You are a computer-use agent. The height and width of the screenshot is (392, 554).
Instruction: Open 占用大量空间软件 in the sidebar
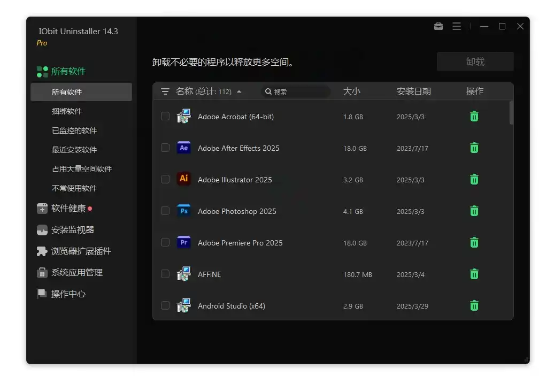82,169
